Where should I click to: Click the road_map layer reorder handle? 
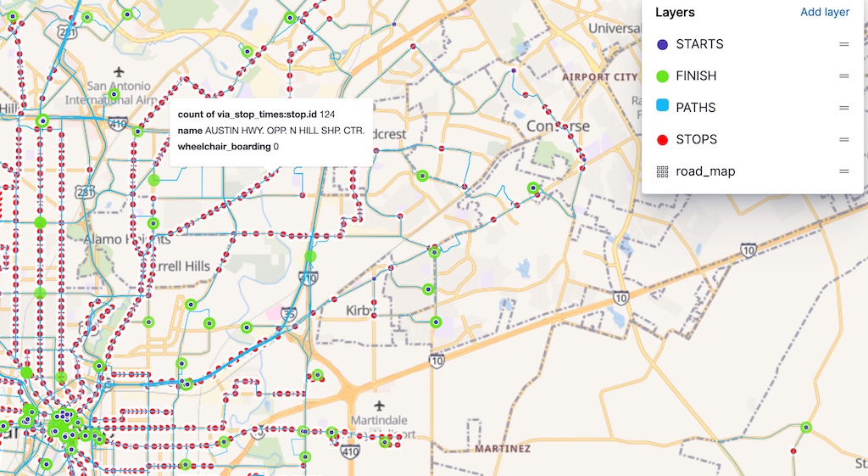point(843,171)
